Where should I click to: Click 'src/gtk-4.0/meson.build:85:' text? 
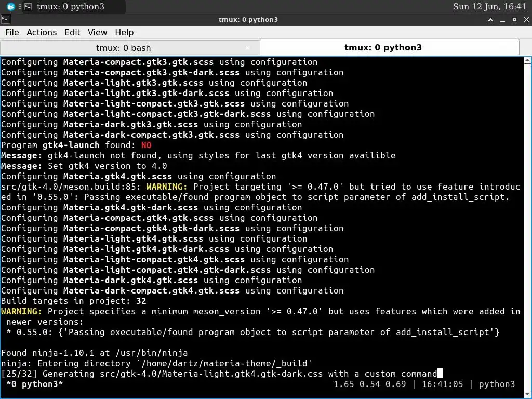(71, 187)
